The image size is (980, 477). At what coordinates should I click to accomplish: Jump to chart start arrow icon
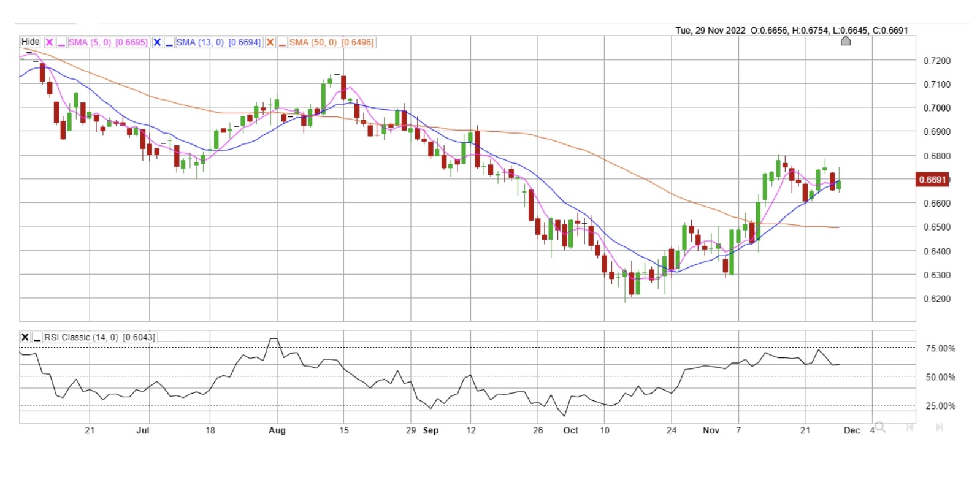click(910, 427)
